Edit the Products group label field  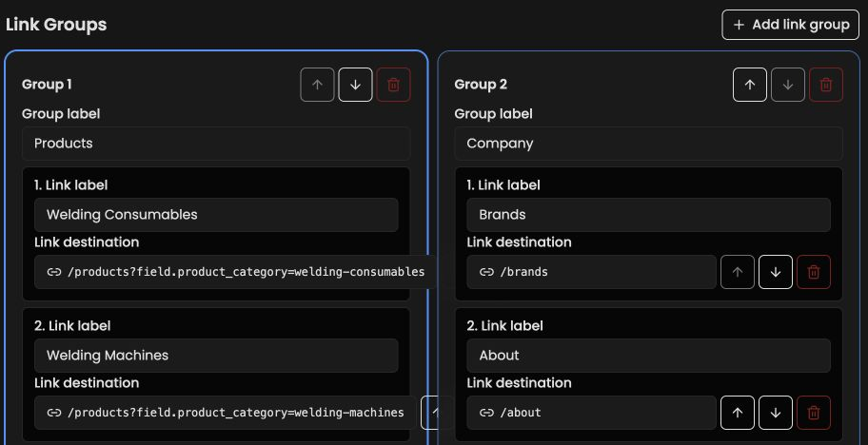click(216, 144)
